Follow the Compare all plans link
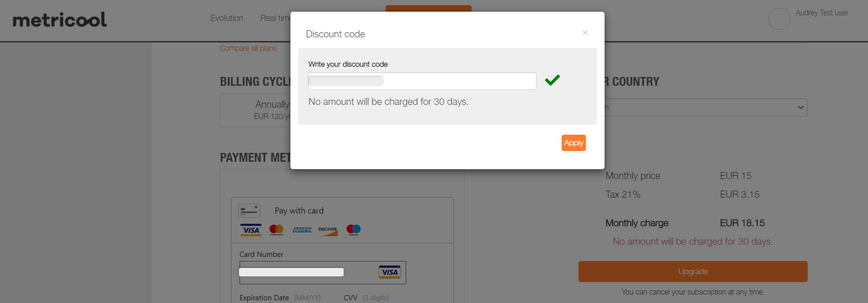Image resolution: width=868 pixels, height=303 pixels. [x=248, y=48]
